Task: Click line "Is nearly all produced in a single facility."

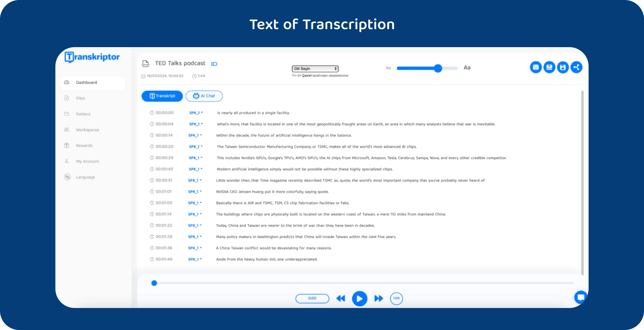Action: 253,113
